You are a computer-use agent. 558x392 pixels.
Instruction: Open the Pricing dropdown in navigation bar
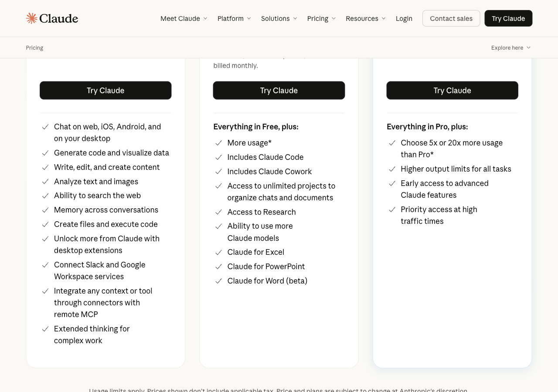[x=321, y=18]
